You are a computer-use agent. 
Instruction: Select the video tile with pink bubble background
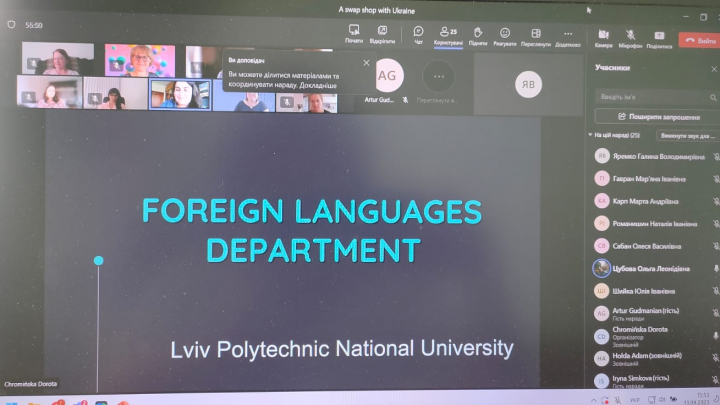140,60
